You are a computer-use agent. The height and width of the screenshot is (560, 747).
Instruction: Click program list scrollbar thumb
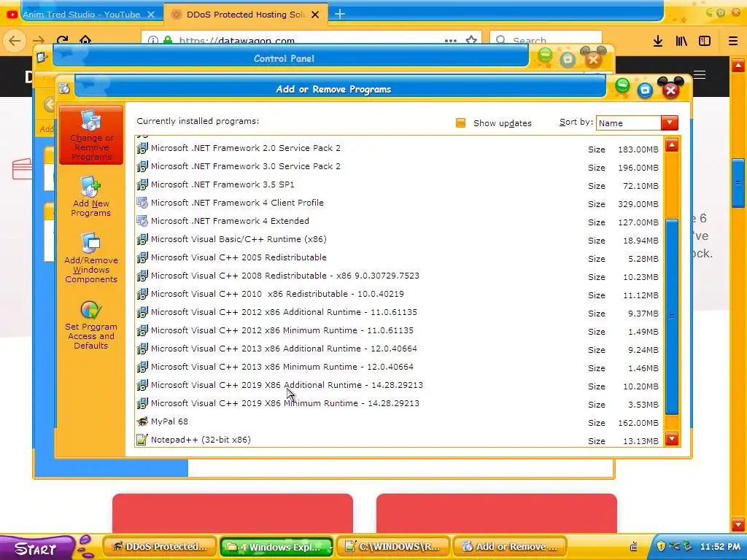point(672,316)
